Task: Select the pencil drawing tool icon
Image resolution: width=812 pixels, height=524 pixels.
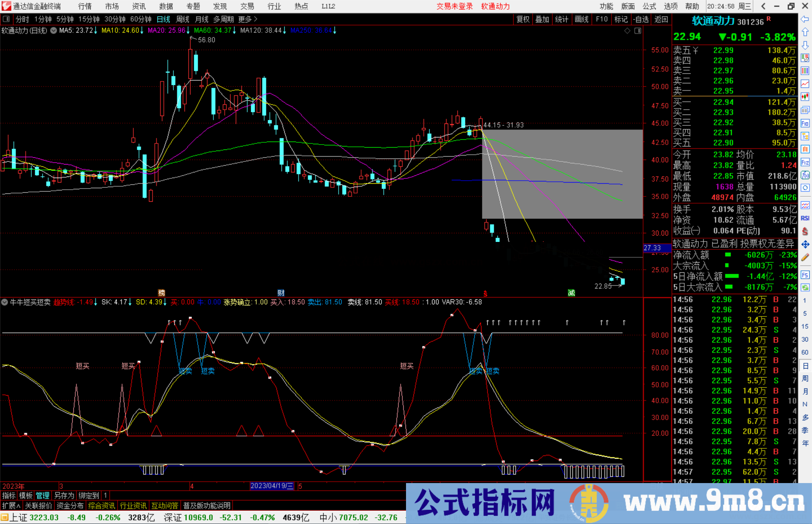Action: pos(805,258)
